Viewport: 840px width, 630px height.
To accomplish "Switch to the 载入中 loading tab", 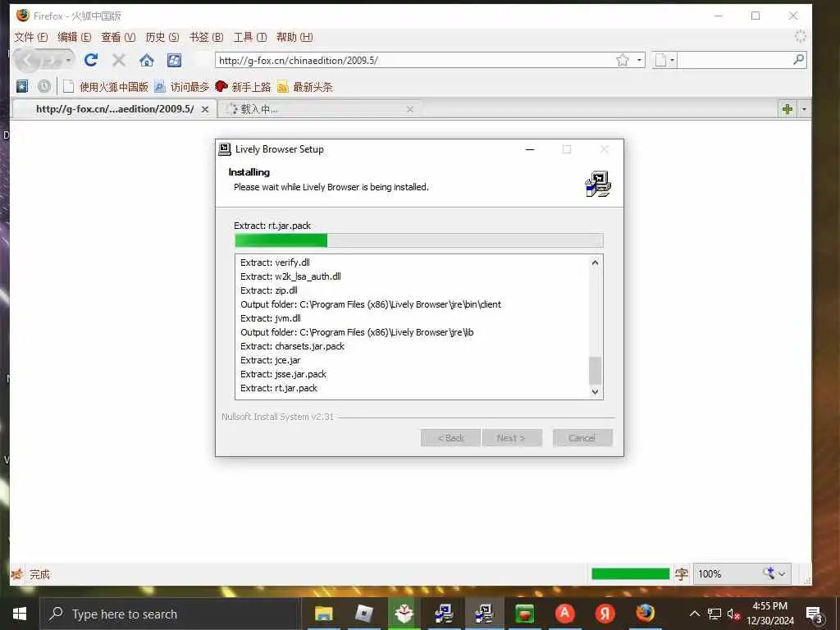I will pyautogui.click(x=318, y=109).
